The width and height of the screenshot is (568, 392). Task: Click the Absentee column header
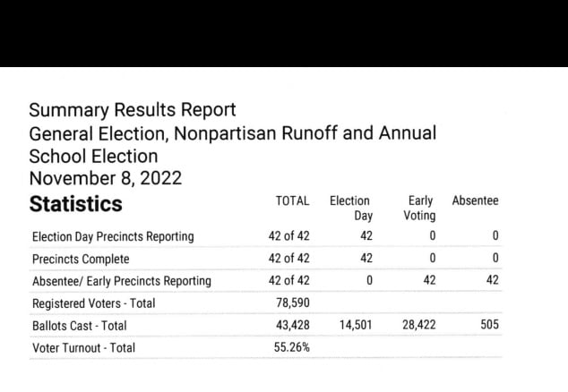tap(475, 201)
